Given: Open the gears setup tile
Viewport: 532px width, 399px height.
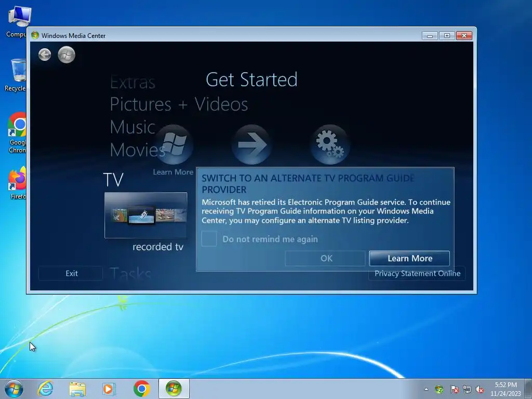Looking at the screenshot, I should (x=330, y=144).
